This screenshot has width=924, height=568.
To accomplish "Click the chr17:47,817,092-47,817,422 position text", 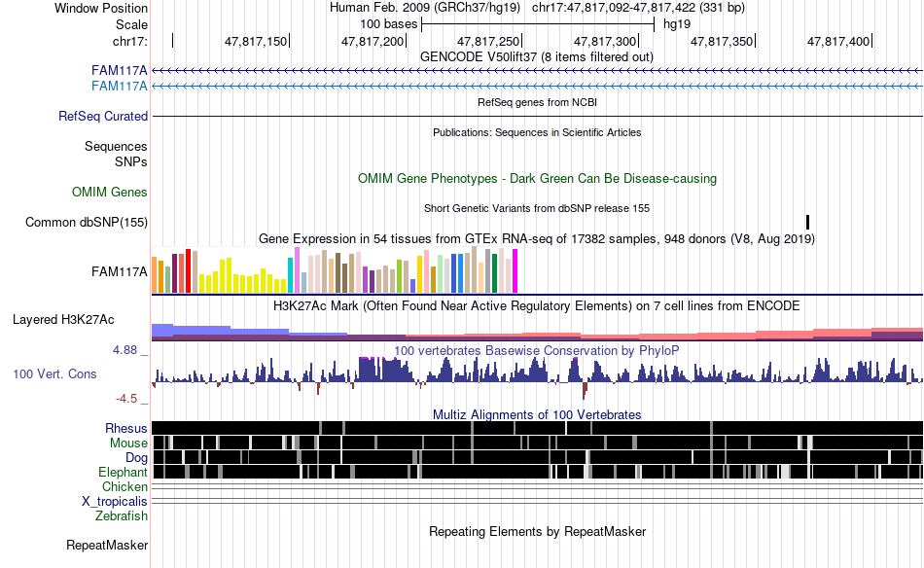I will [638, 8].
